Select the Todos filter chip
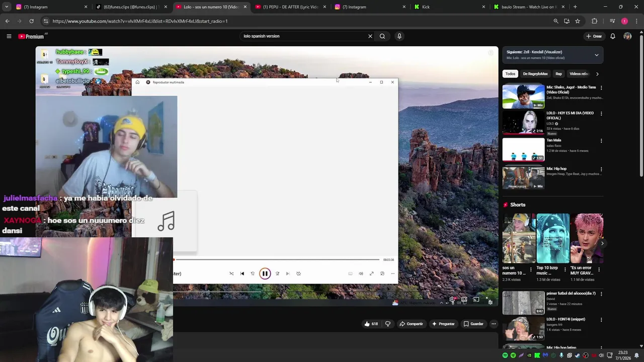 coord(510,74)
